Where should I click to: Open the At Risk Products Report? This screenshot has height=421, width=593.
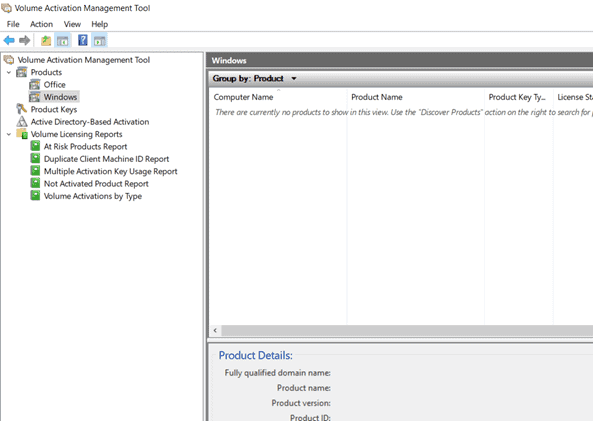click(85, 146)
